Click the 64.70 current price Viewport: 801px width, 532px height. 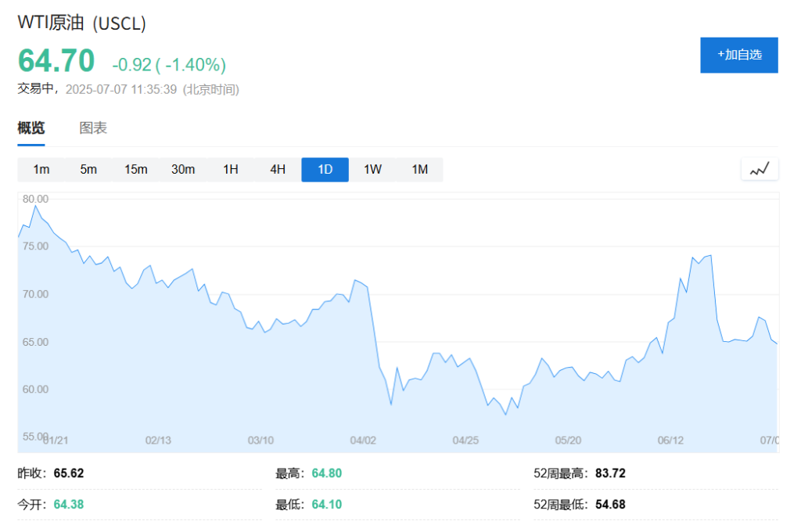coord(56,61)
